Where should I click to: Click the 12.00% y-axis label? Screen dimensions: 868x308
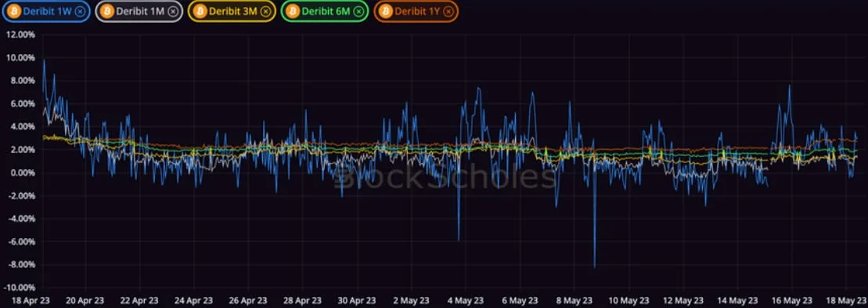click(x=20, y=34)
